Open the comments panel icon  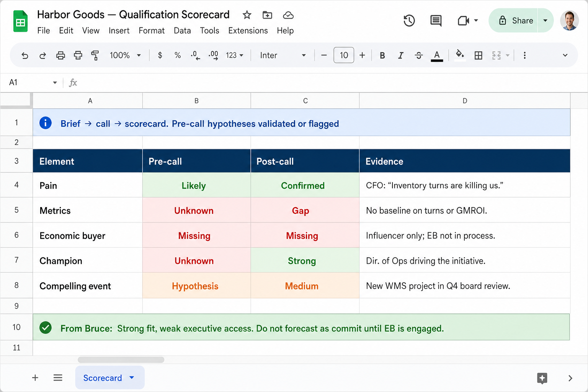[x=436, y=21]
